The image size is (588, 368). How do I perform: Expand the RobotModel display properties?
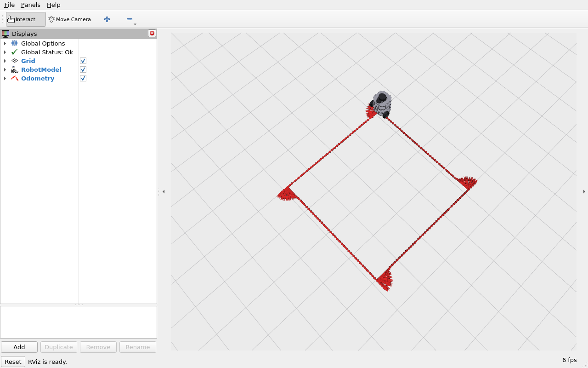[5, 69]
